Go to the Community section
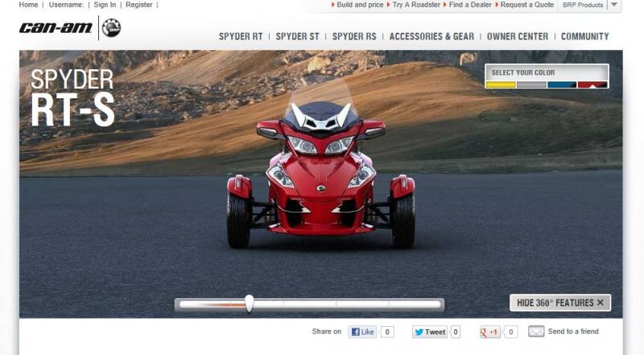This screenshot has width=644, height=355. point(584,36)
